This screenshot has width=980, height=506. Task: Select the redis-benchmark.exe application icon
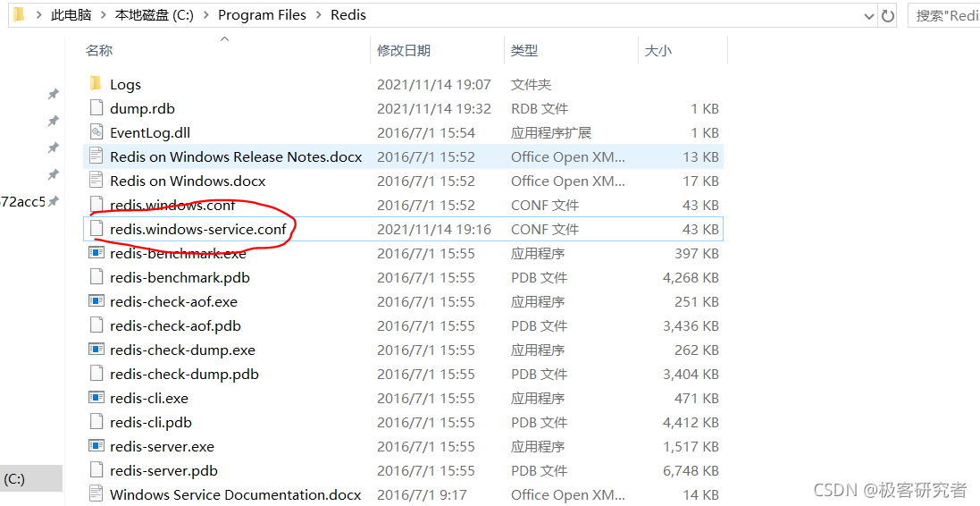click(96, 253)
